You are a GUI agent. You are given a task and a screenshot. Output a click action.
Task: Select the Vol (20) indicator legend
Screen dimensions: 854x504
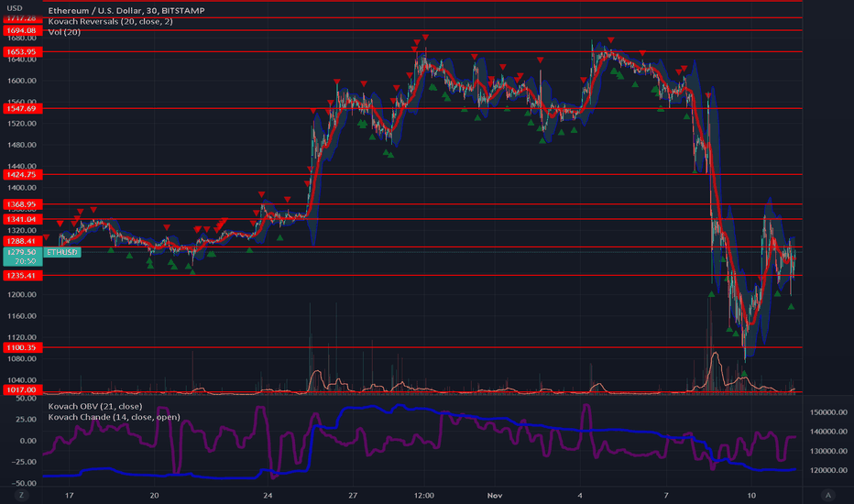coord(64,32)
